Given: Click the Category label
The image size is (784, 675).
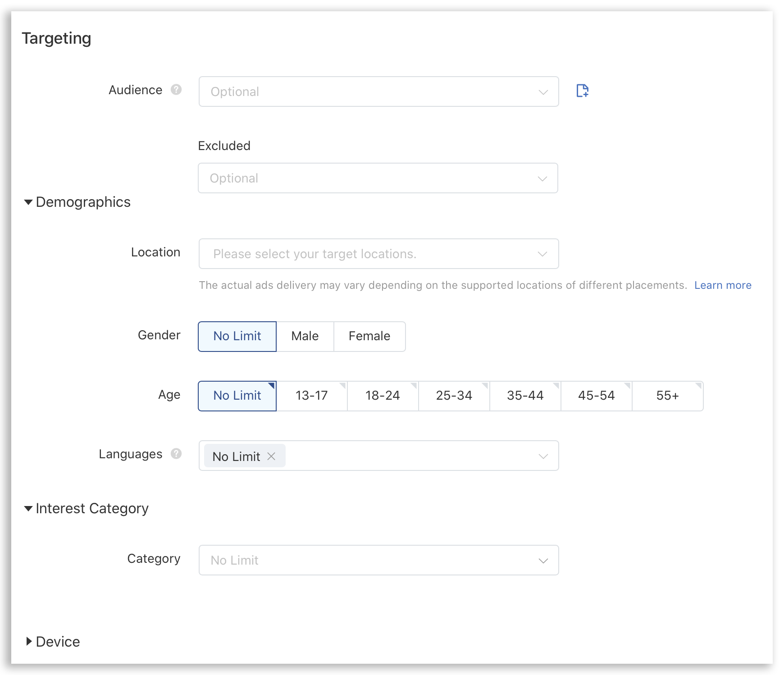Looking at the screenshot, I should tap(154, 558).
